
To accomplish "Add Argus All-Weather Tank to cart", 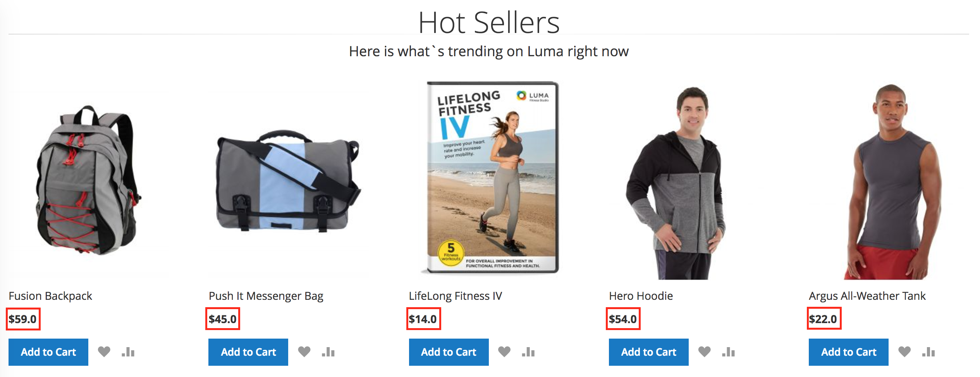I will 849,352.
